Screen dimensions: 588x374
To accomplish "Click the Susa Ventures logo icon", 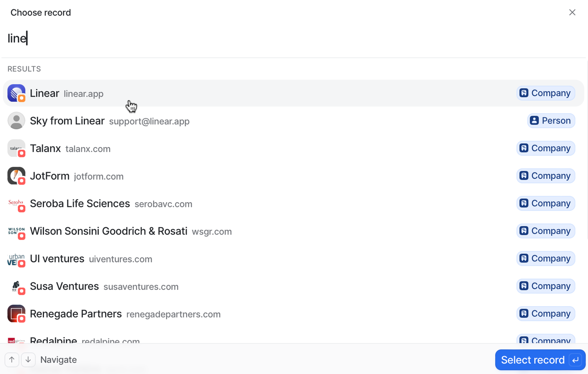I will pyautogui.click(x=16, y=286).
